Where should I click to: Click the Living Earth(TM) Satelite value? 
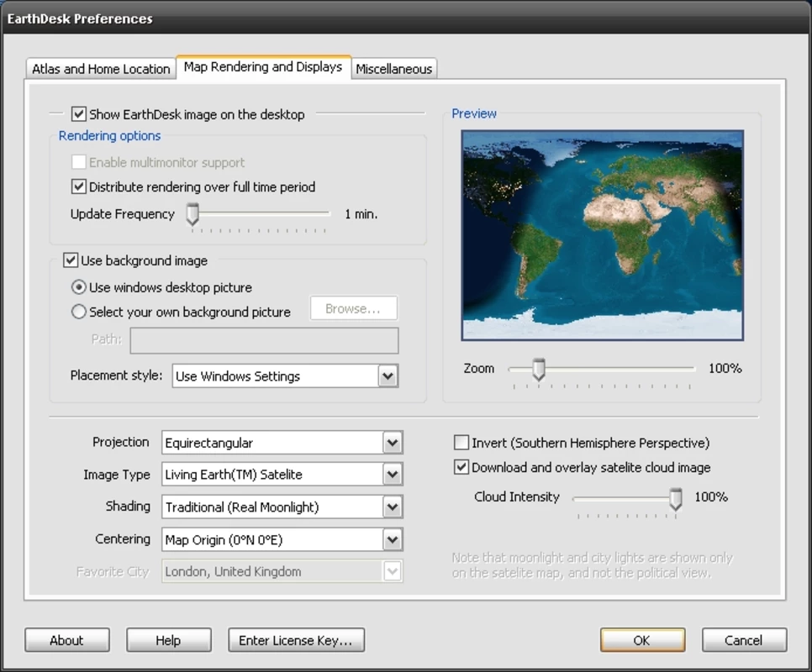pos(234,475)
